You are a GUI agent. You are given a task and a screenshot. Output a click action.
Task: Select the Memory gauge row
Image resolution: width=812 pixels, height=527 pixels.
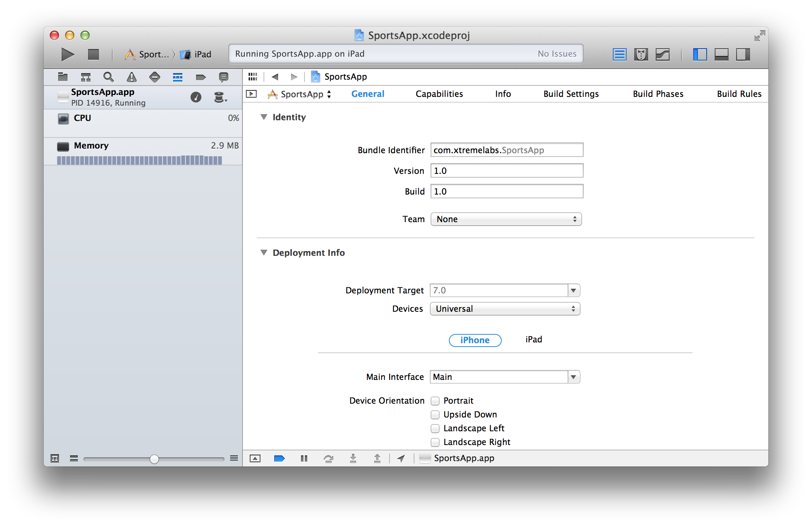[143, 151]
